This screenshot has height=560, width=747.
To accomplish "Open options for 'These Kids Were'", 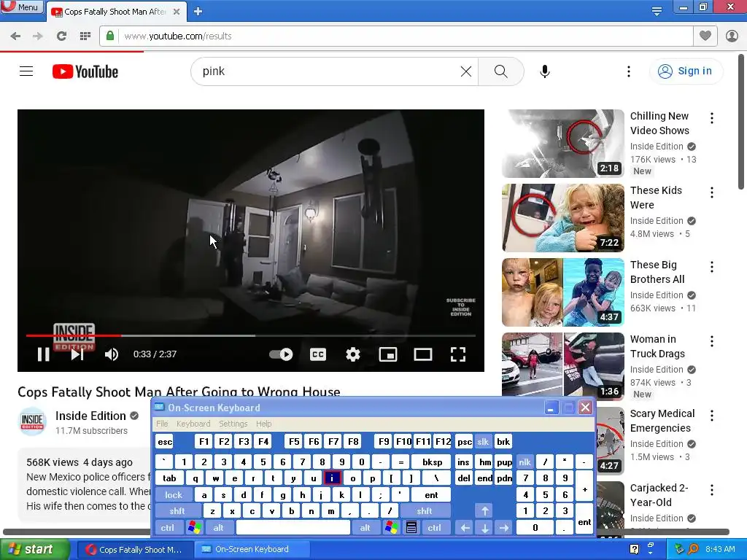I will 712,192.
